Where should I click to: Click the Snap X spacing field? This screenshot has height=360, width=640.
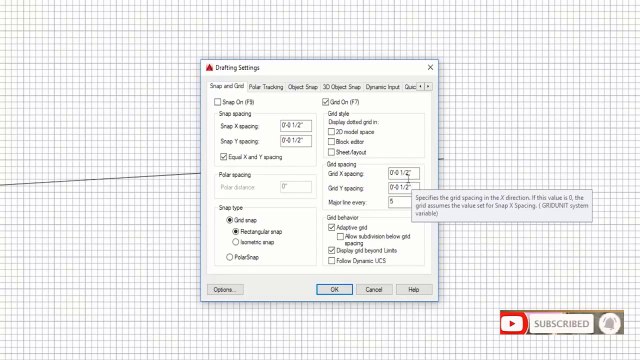click(x=296, y=126)
